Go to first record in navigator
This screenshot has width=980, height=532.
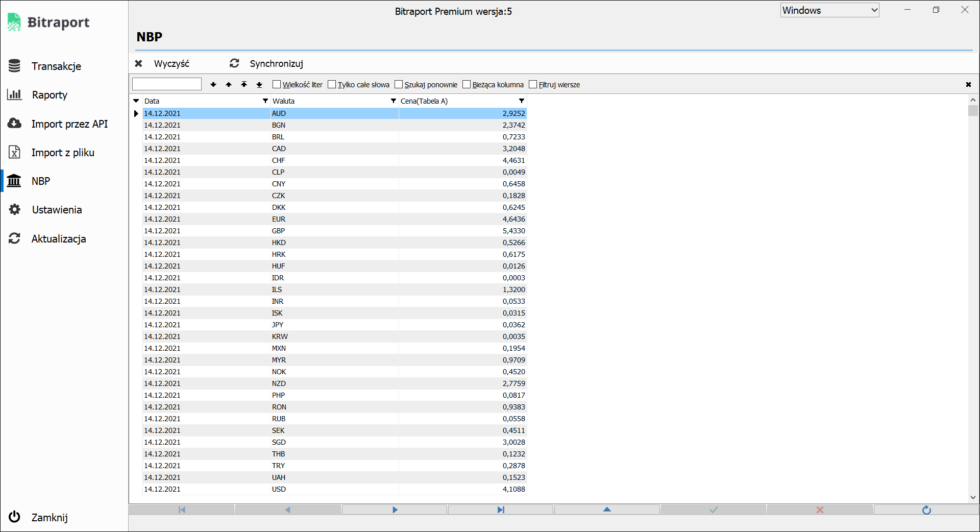coord(182,510)
